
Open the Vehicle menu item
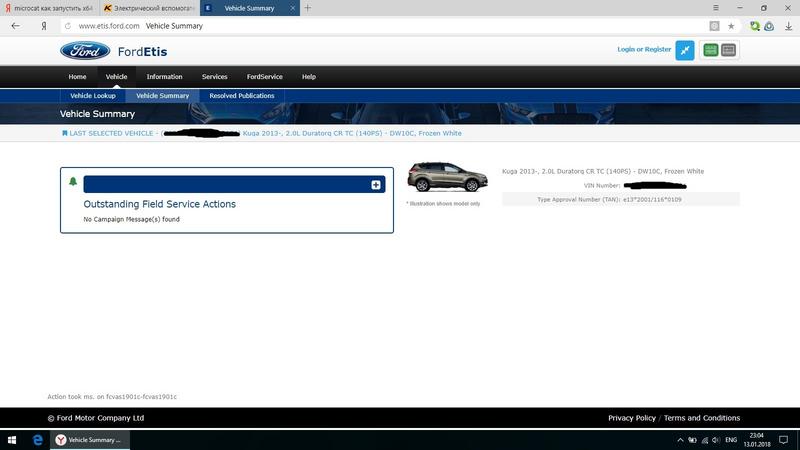(x=116, y=77)
